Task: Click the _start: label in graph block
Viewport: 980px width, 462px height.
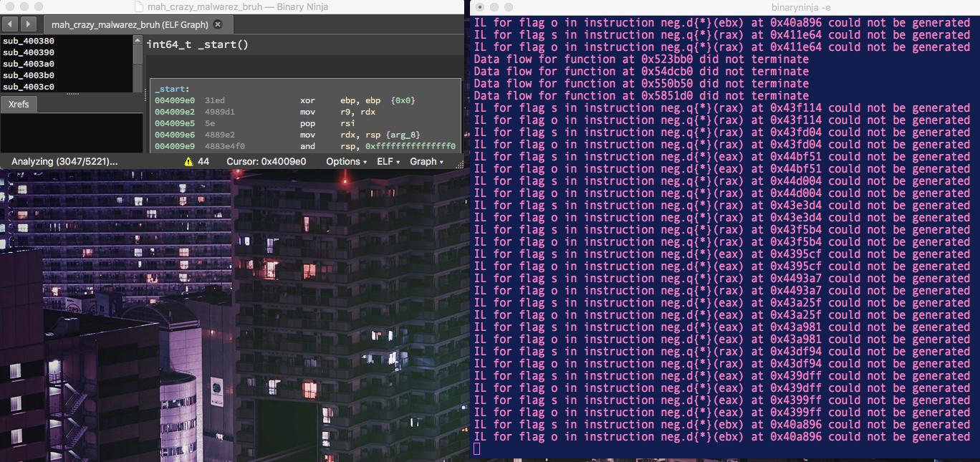Action: pyautogui.click(x=172, y=89)
